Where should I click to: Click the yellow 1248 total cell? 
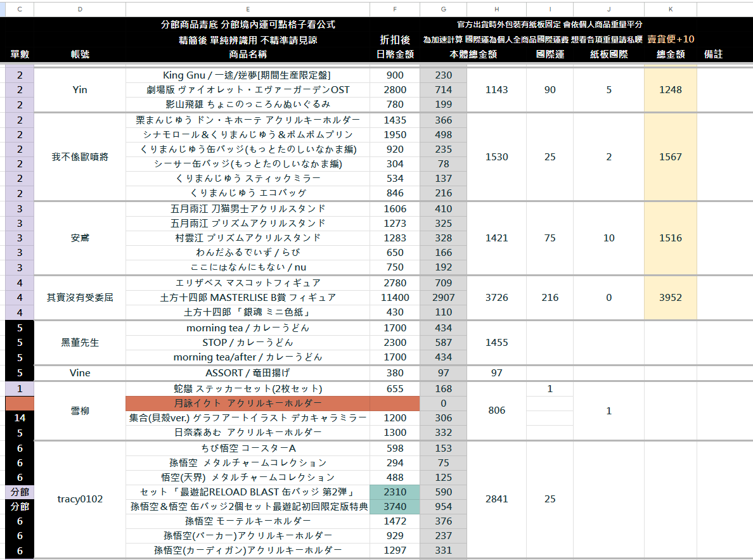click(x=671, y=90)
